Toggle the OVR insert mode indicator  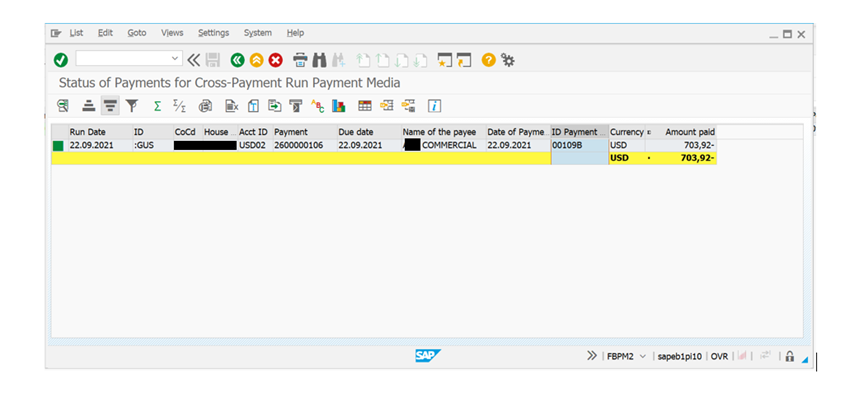719,356
